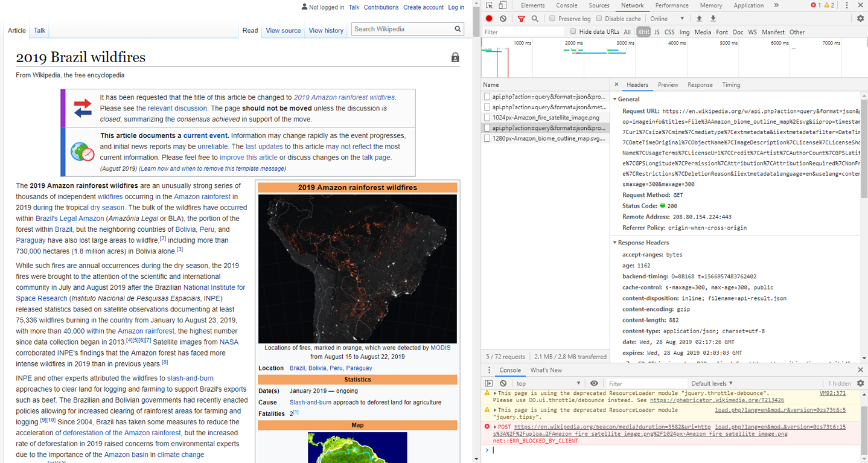Clear the network log
The width and height of the screenshot is (868, 463).
(x=503, y=19)
